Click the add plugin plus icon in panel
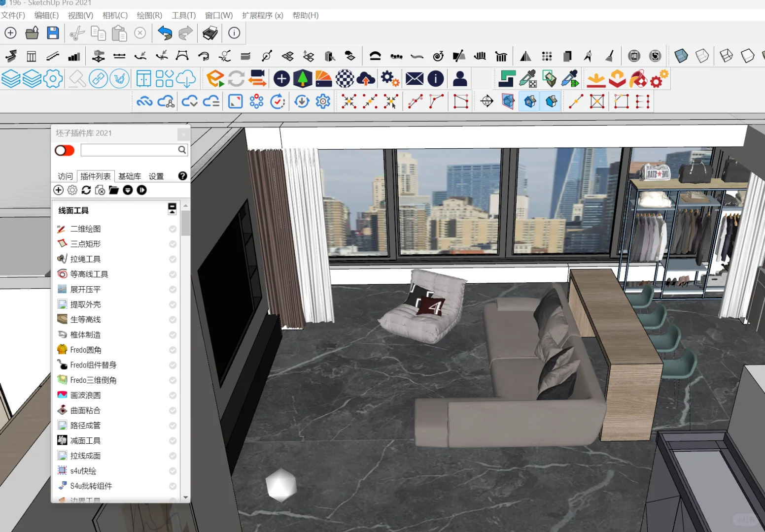This screenshot has height=532, width=765. pyautogui.click(x=58, y=190)
